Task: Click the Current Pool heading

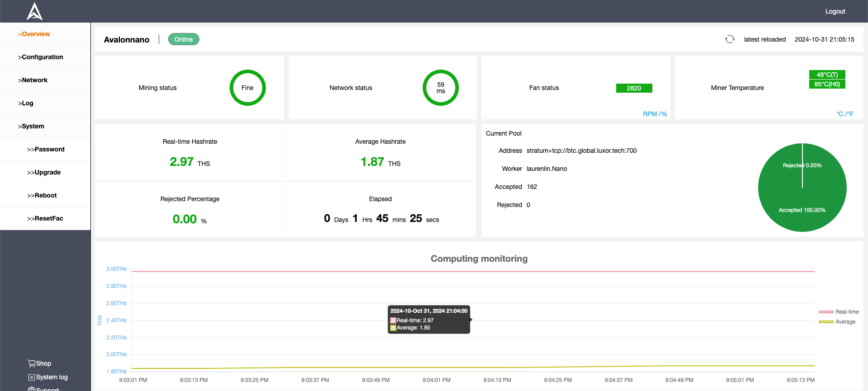Action: 504,133
